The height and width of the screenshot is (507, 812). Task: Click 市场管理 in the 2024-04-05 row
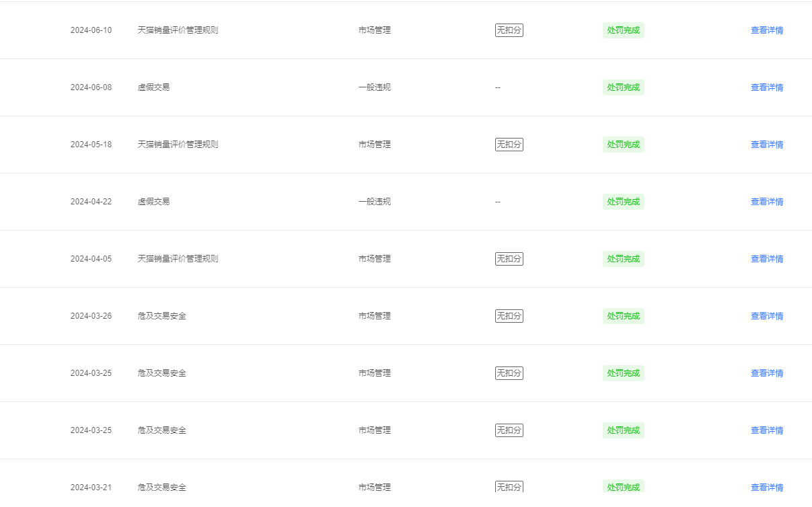(375, 259)
